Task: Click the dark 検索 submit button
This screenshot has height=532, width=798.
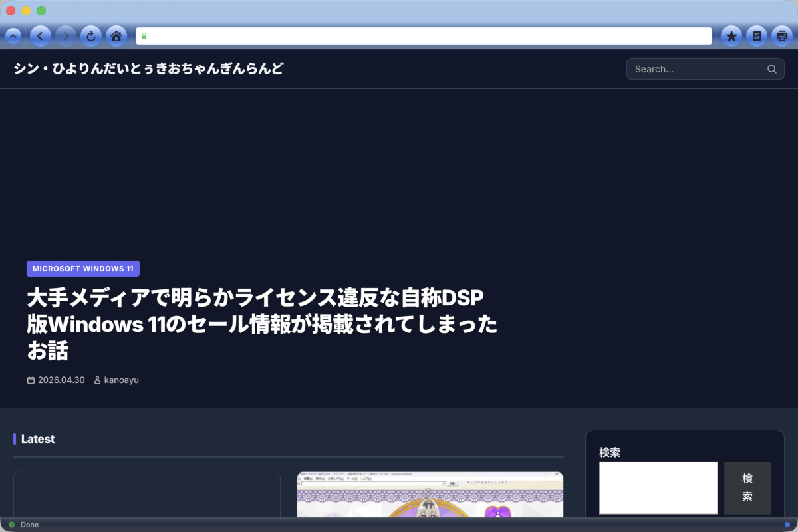Action: [x=747, y=487]
